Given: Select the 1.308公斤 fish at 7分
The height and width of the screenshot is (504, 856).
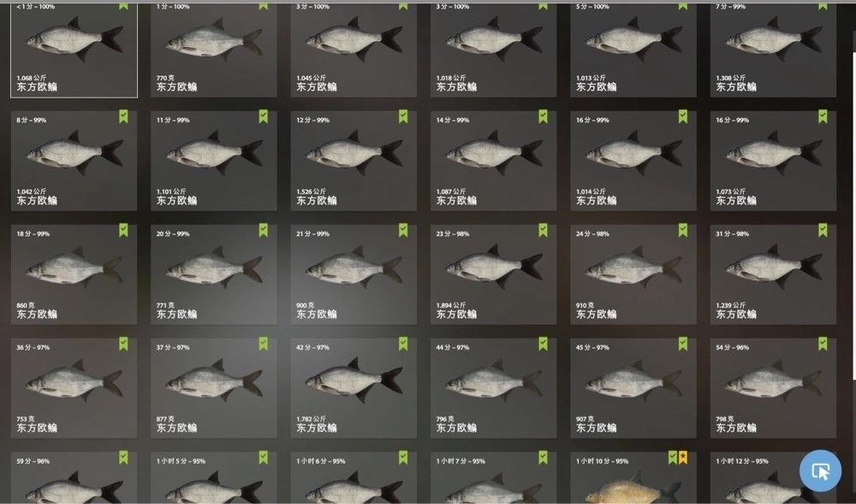Looking at the screenshot, I should (773, 50).
